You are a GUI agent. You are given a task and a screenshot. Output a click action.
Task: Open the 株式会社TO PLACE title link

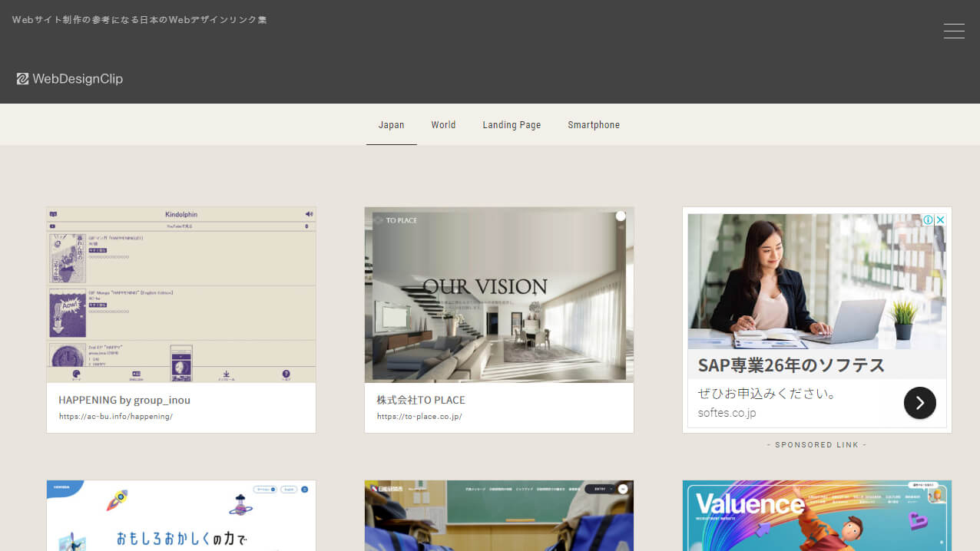[421, 400]
